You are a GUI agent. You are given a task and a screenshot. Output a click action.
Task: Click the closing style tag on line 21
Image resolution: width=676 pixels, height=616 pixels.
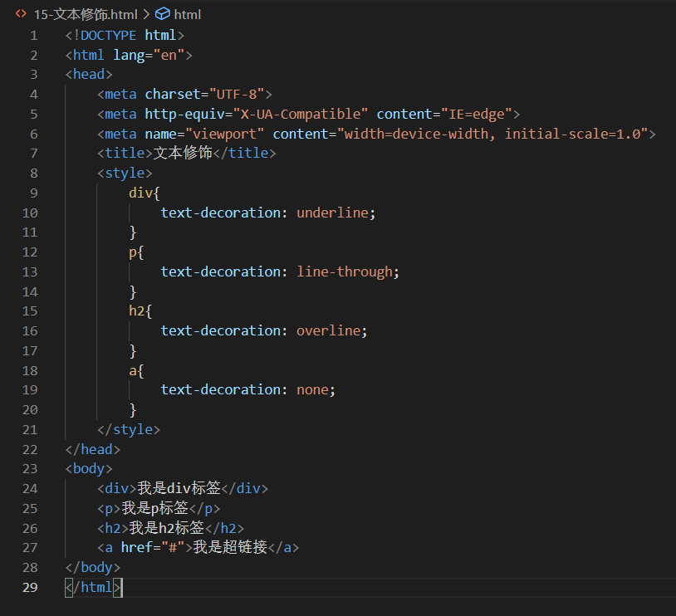point(129,430)
